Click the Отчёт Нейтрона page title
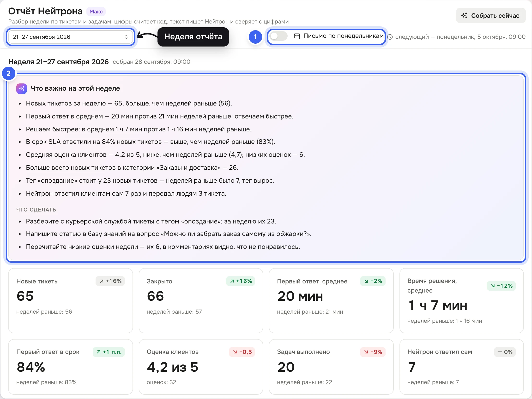532x399 pixels. pos(45,11)
